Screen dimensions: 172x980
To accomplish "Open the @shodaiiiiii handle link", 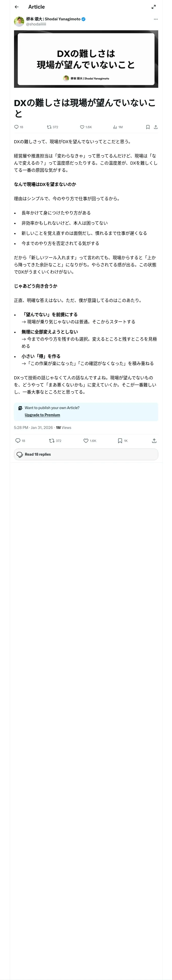I will (x=36, y=24).
